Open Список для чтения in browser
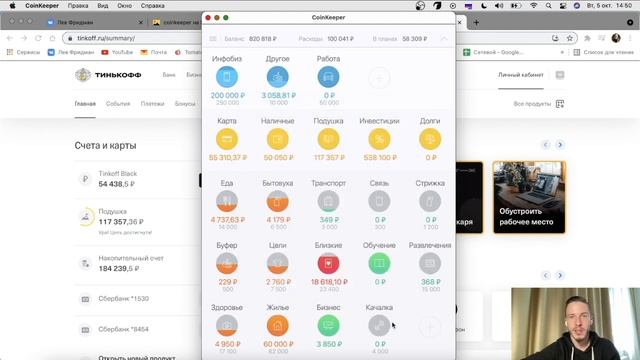640x360 pixels. pos(604,52)
